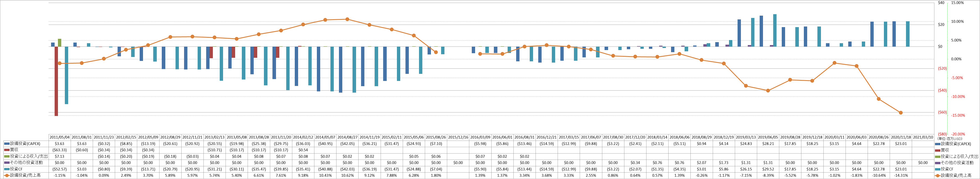The height and width of the screenshot is (179, 980).
Task: Select the ($20.92) CAPEX cell
Action: (192, 144)
